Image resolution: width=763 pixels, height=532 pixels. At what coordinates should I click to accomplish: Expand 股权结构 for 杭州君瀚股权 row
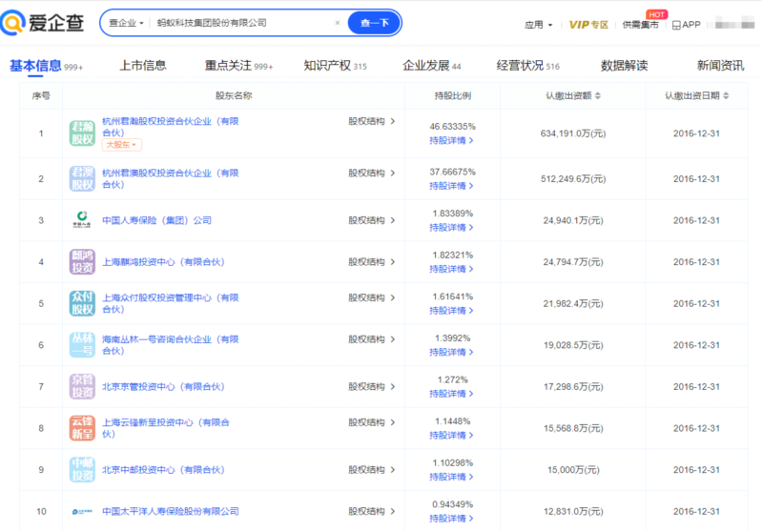tap(371, 121)
